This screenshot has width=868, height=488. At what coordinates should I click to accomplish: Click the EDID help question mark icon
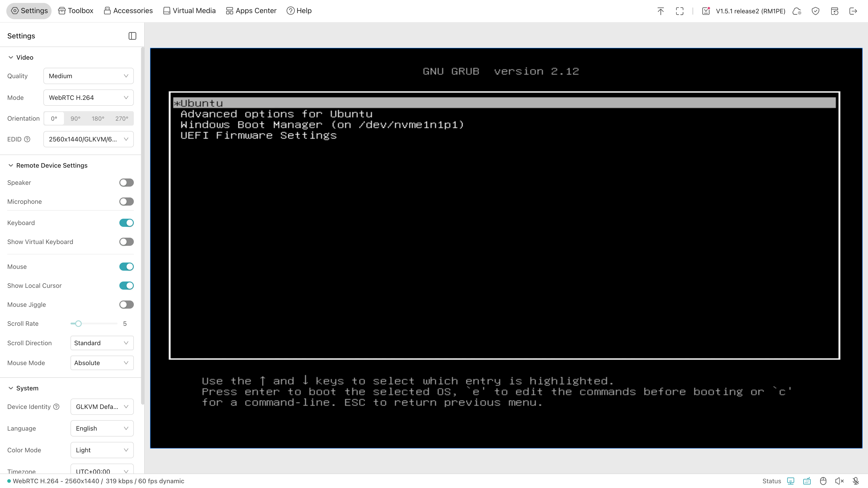(x=27, y=139)
